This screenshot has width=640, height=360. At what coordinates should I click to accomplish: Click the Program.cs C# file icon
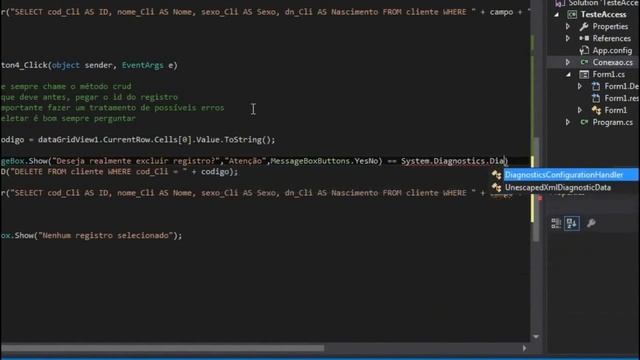[584, 122]
